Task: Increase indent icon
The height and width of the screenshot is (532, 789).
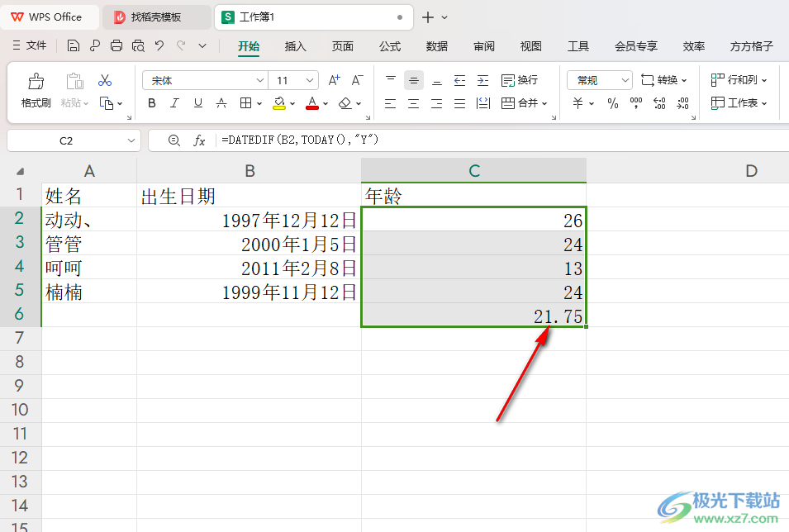Action: tap(482, 80)
